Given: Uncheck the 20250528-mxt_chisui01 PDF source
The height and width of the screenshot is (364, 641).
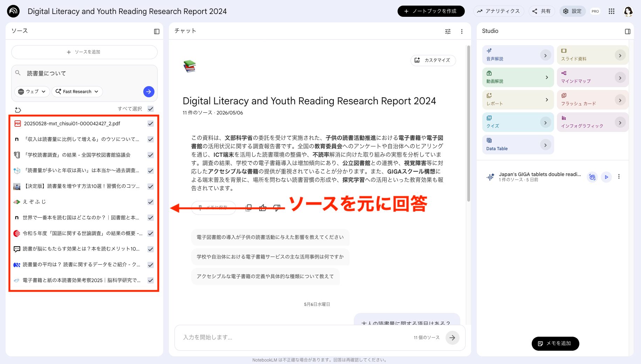Looking at the screenshot, I should click(151, 124).
